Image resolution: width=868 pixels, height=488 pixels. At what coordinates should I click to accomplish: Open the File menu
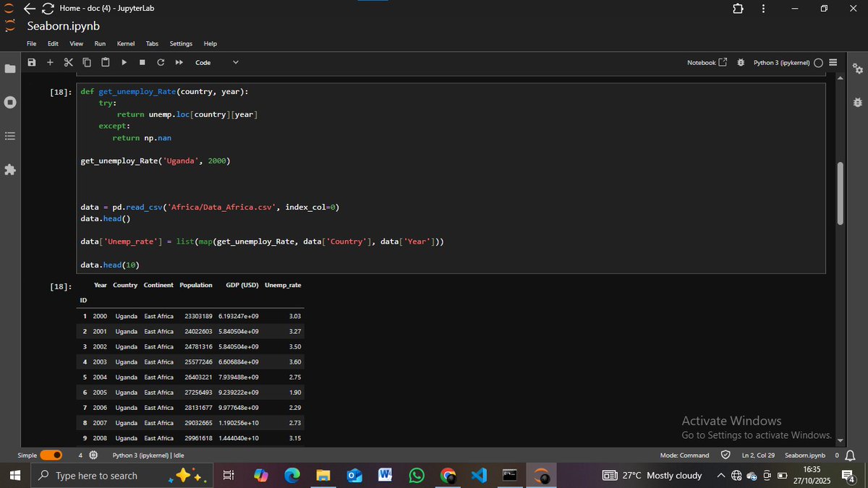pos(32,44)
